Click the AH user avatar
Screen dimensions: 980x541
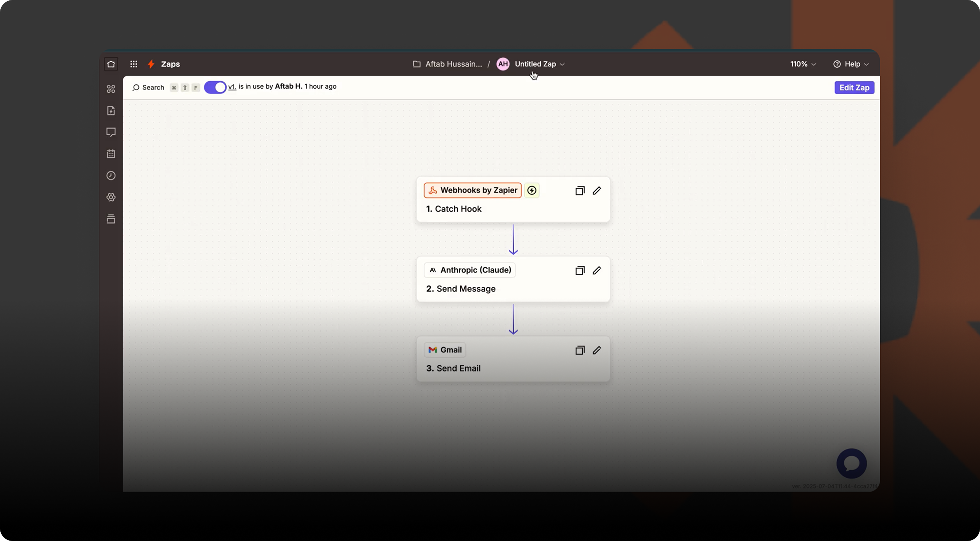pos(503,64)
